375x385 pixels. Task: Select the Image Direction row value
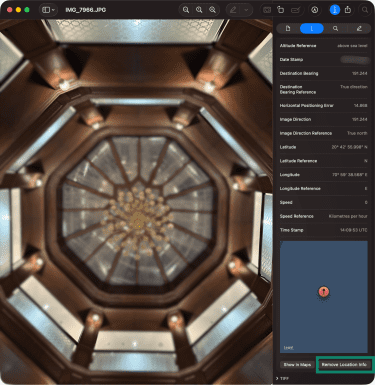point(359,119)
